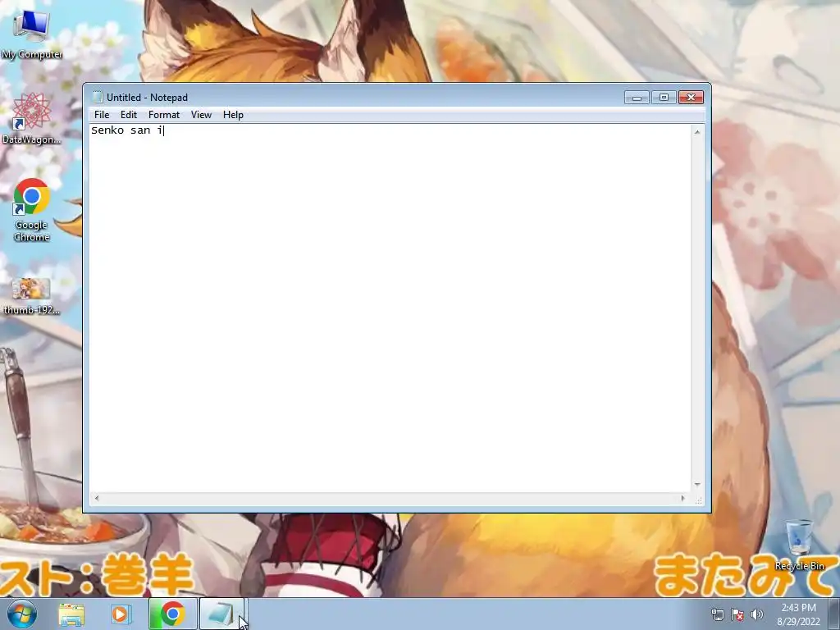This screenshot has width=840, height=630.
Task: Close the Untitled Notepad window
Action: (x=691, y=98)
